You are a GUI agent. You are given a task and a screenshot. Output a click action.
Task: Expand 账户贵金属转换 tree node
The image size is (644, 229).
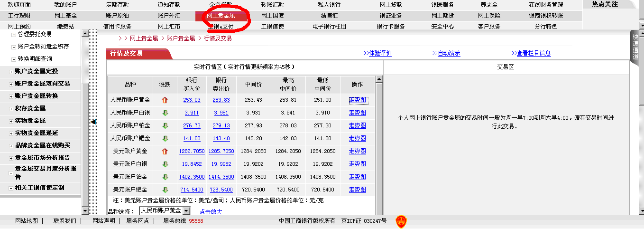[x=11, y=96]
